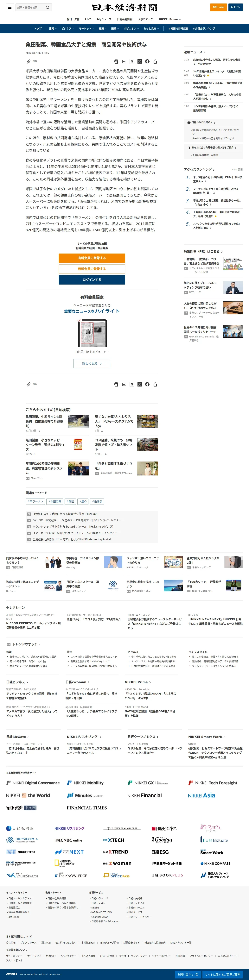Image resolution: width=249 pixels, height=980 pixels.
Task: Open the 人事ウオッチ menu item
Action: [145, 19]
